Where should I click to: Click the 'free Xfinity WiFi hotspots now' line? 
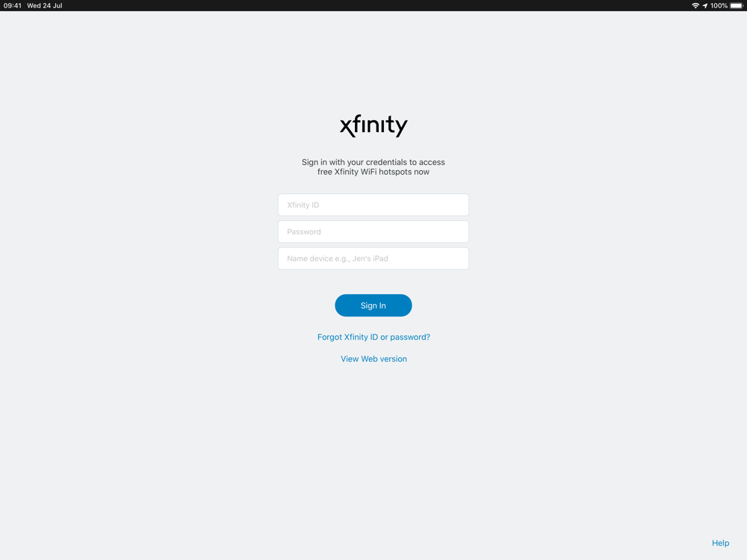373,172
